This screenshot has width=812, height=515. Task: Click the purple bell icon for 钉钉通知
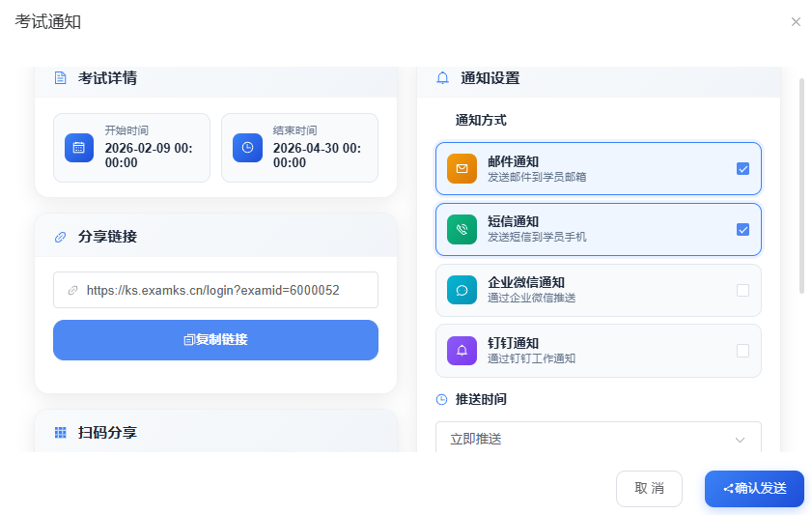coord(462,351)
